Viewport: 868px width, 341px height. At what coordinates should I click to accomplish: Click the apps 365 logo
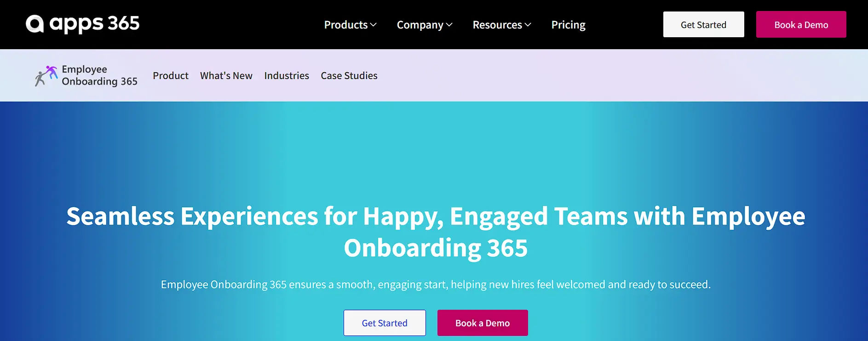pos(82,24)
